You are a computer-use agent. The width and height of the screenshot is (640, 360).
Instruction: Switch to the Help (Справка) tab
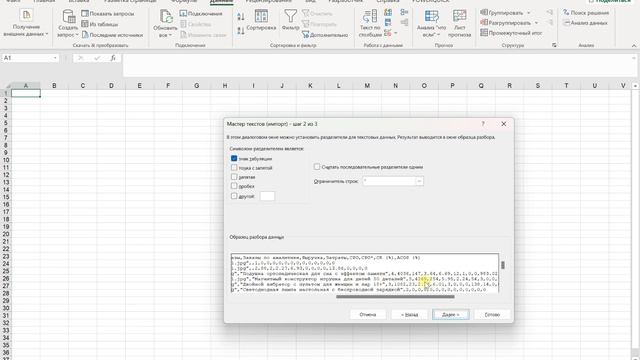coord(387,1)
